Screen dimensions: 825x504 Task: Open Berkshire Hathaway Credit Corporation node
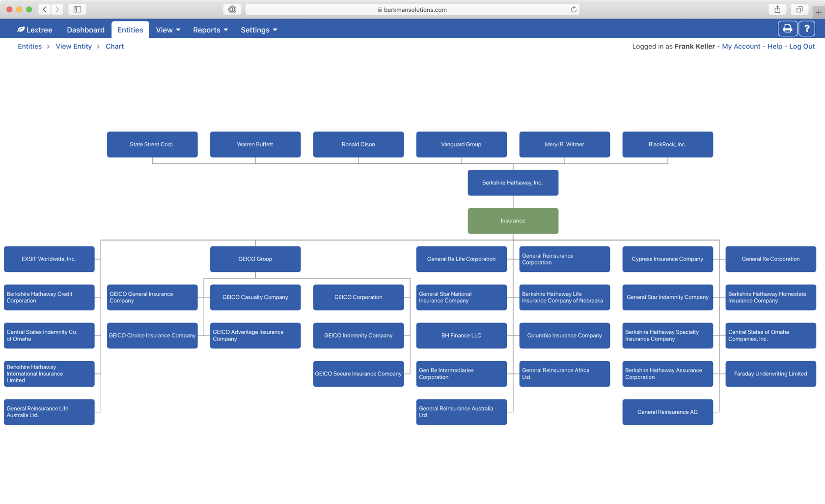[49, 297]
